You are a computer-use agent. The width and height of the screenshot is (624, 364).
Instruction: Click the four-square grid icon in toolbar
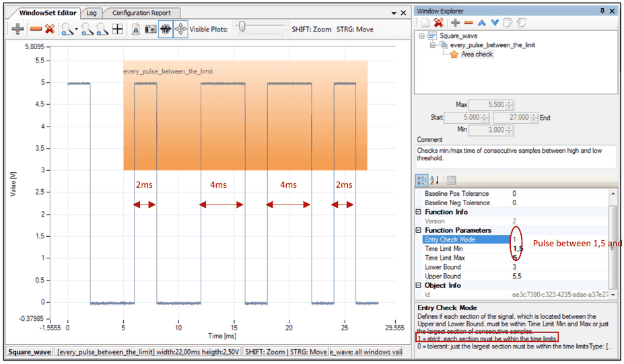(x=117, y=29)
